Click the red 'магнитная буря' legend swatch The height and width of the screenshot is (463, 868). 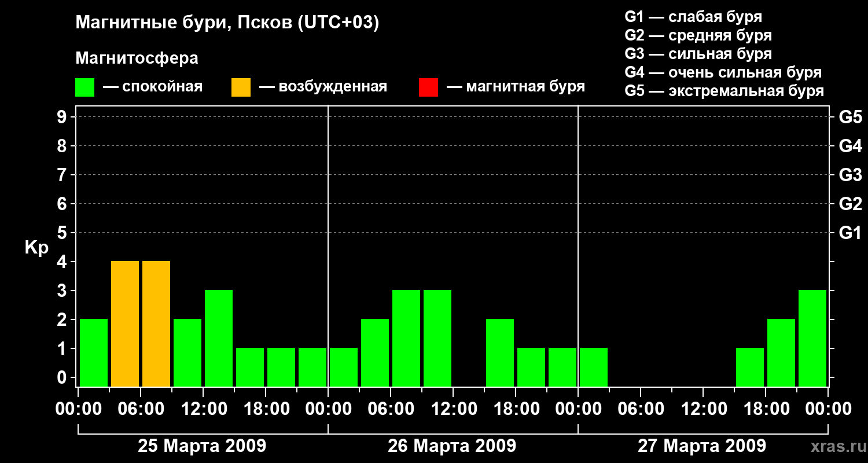[x=428, y=87]
